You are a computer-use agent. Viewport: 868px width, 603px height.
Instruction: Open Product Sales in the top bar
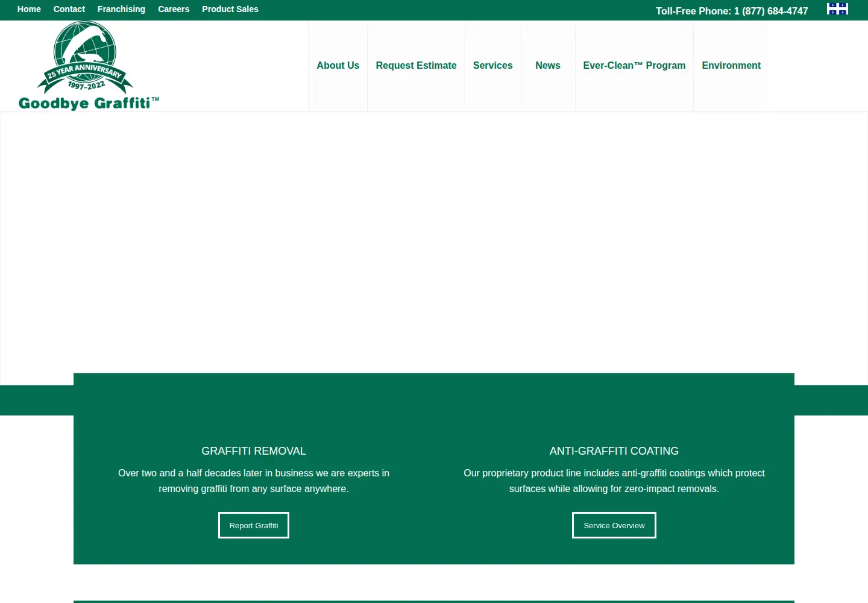(x=230, y=9)
